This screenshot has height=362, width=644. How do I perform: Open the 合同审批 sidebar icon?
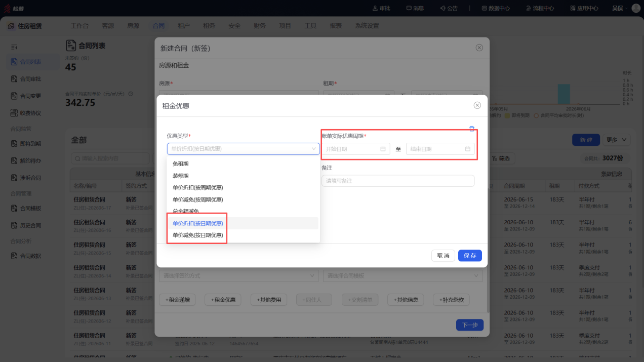click(x=14, y=79)
